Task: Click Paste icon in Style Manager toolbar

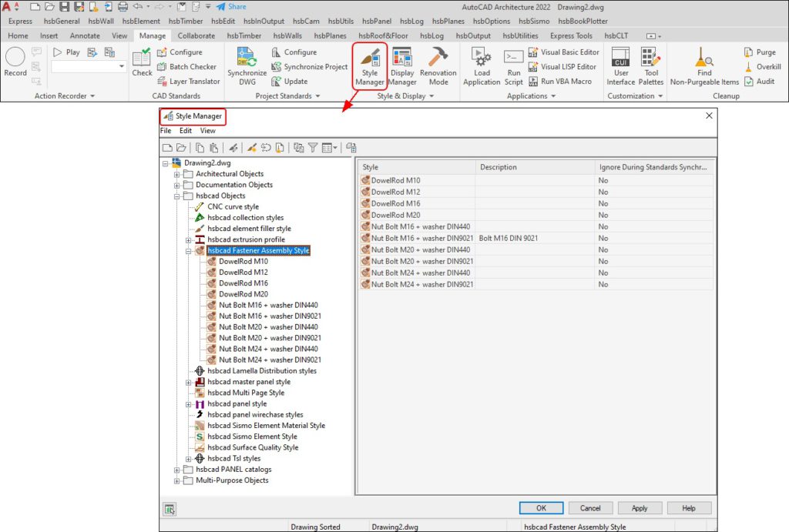Action: pos(214,148)
